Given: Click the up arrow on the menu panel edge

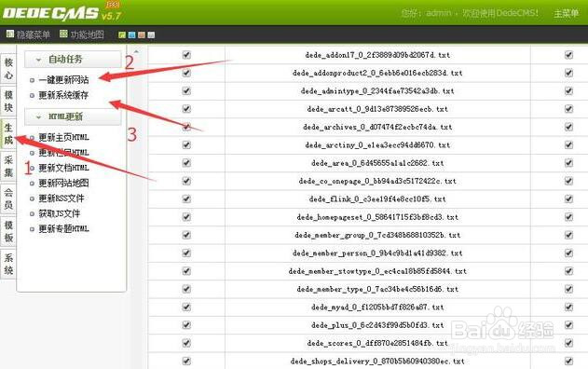Looking at the screenshot, I should point(136,51).
